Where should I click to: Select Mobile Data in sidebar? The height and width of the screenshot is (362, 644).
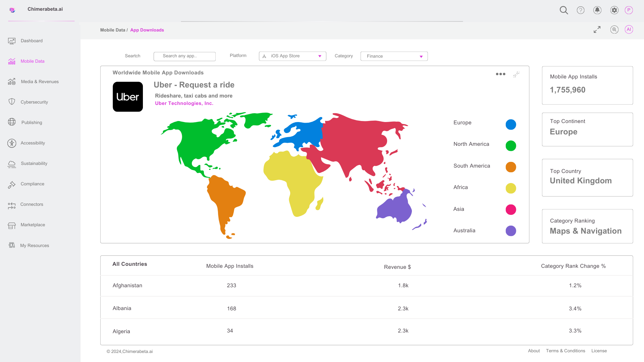[x=33, y=61]
